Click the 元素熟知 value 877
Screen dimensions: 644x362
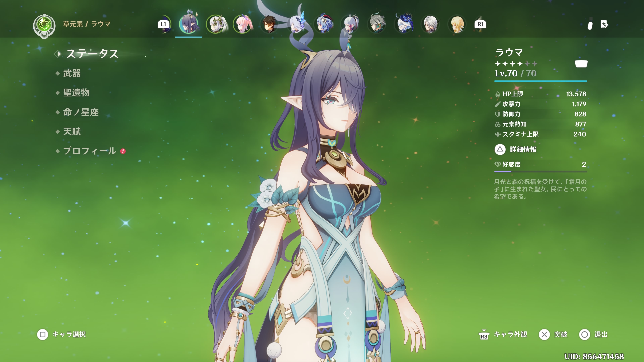[x=580, y=124]
